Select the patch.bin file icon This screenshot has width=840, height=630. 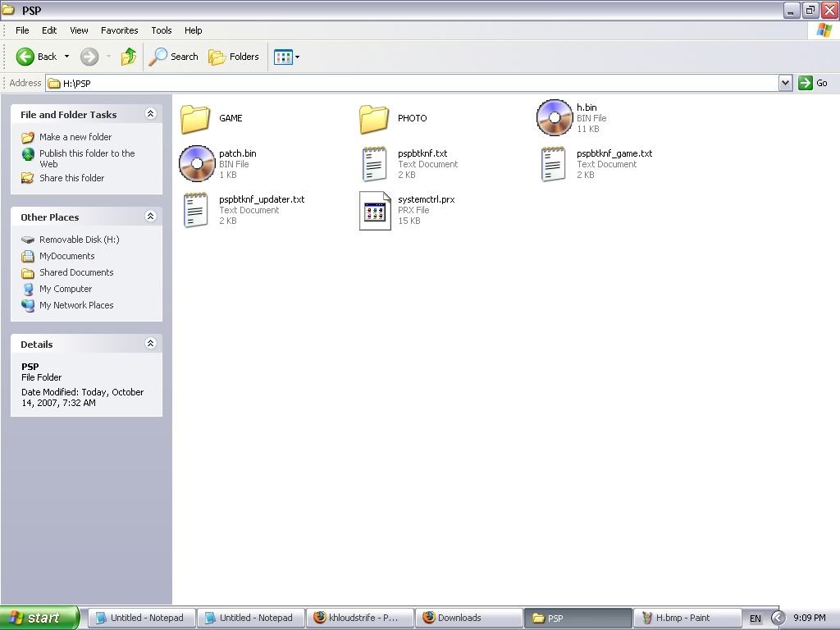[196, 164]
